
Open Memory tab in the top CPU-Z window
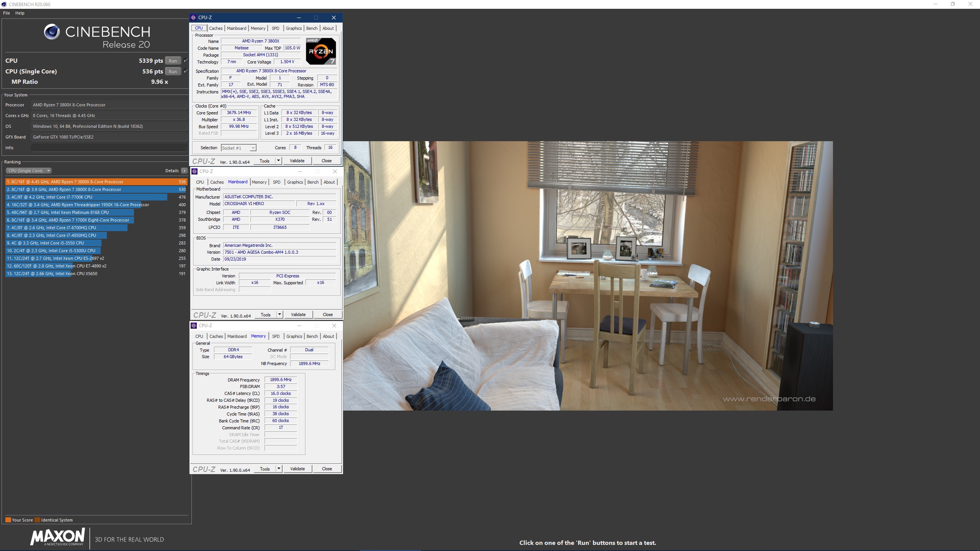tap(258, 28)
